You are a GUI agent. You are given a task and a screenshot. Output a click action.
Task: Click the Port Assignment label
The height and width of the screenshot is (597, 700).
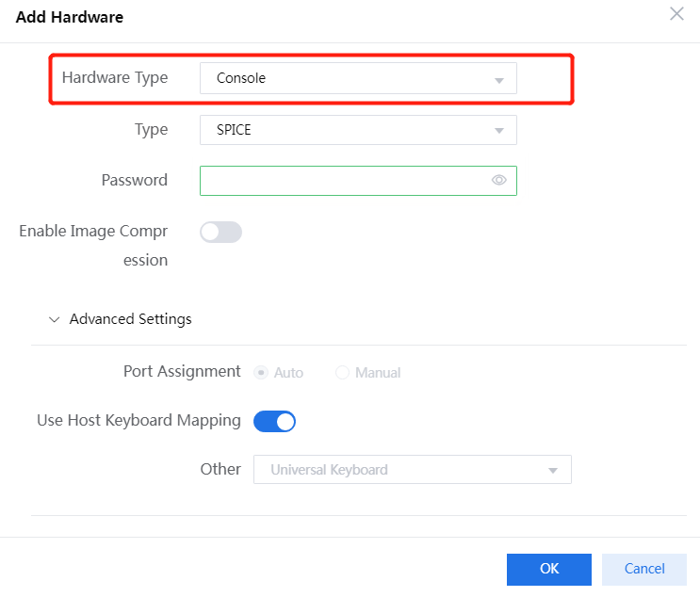(x=182, y=372)
